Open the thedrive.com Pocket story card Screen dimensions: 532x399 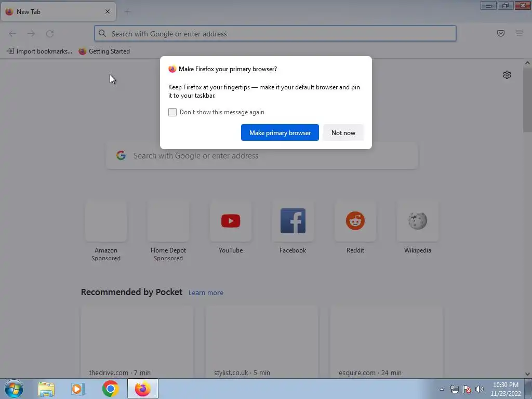pos(137,342)
